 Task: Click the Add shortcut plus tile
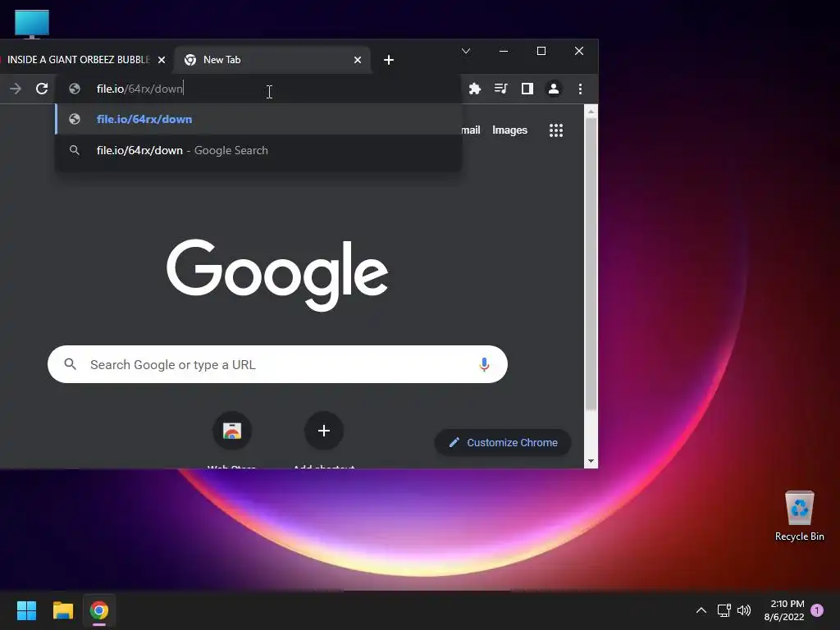[323, 431]
